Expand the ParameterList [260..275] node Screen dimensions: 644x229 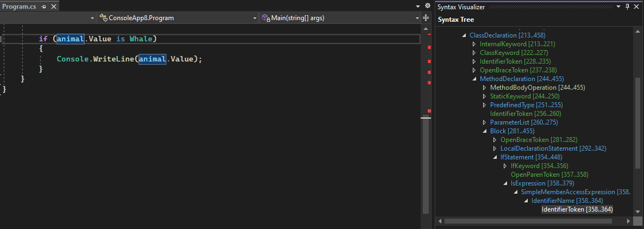485,122
